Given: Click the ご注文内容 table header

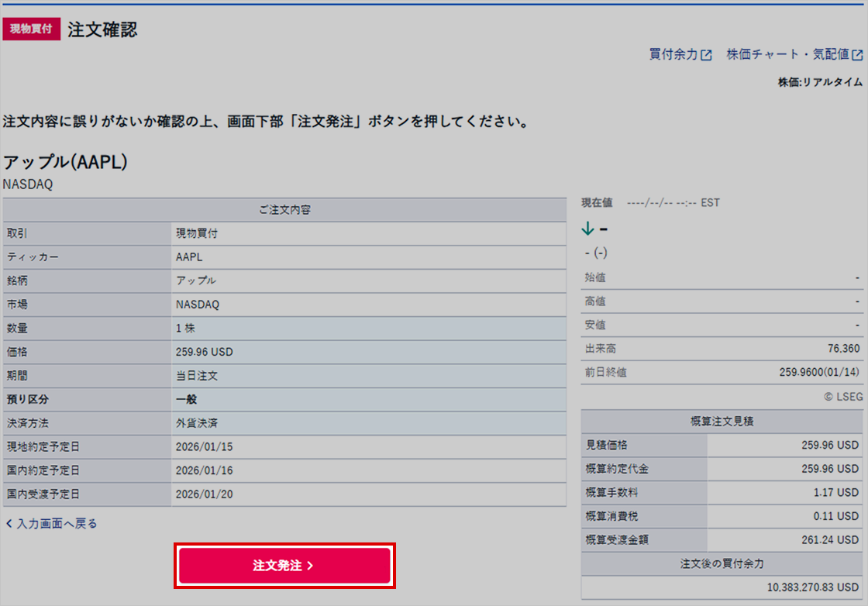Looking at the screenshot, I should (x=284, y=210).
